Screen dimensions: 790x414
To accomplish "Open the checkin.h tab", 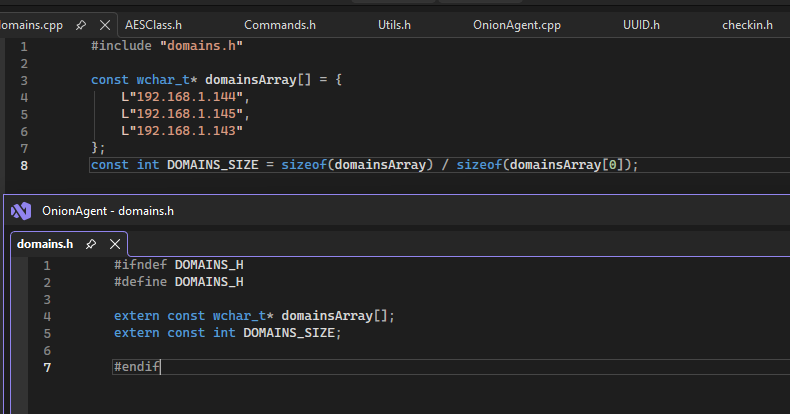I will tap(747, 25).
